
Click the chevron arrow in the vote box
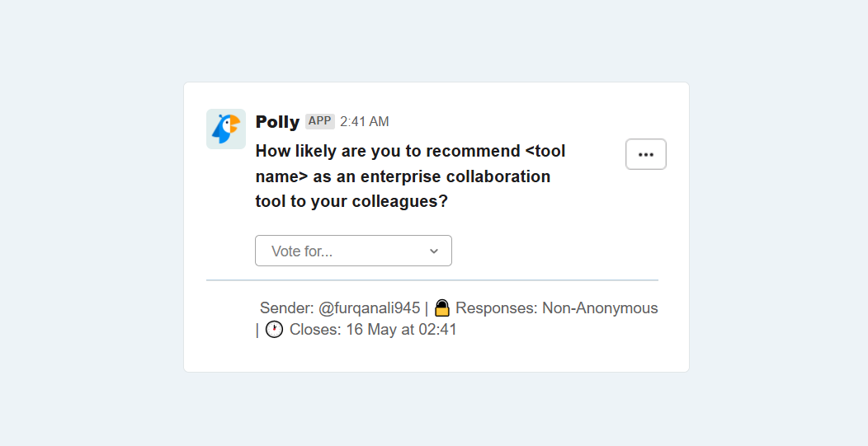pyautogui.click(x=434, y=251)
